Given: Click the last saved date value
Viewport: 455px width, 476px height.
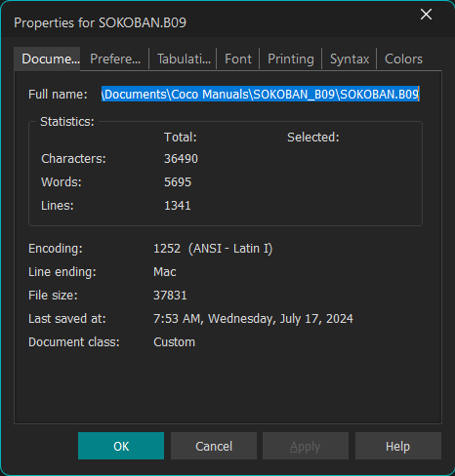Looking at the screenshot, I should pos(253,319).
